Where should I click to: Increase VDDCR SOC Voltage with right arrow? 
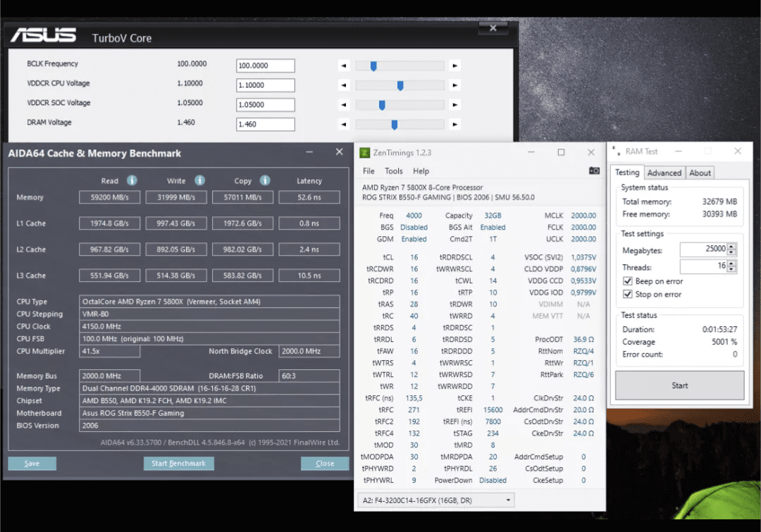coord(454,105)
